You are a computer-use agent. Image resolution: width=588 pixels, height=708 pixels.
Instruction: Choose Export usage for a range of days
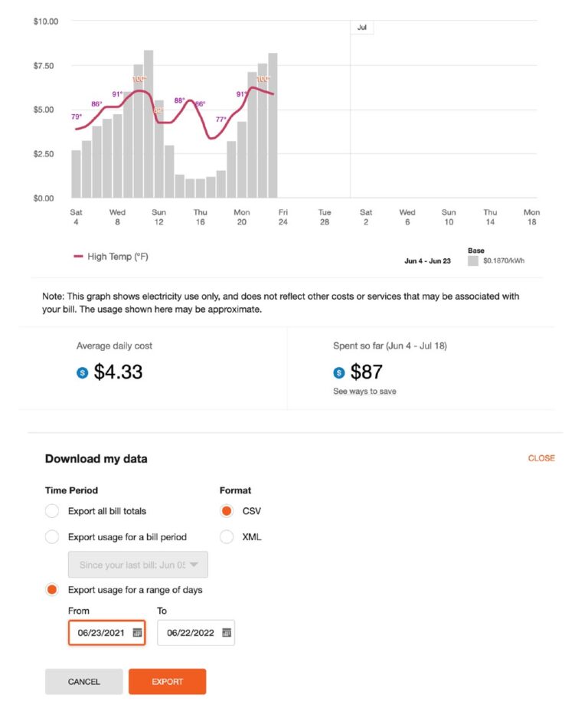[x=52, y=590]
